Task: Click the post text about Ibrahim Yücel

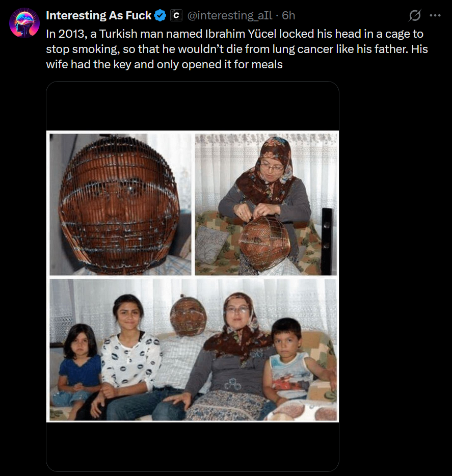Action: (237, 49)
